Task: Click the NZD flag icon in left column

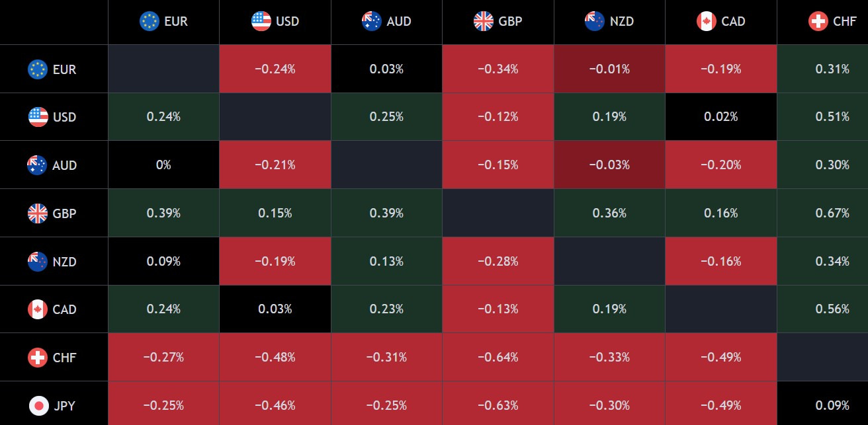Action: pos(38,261)
